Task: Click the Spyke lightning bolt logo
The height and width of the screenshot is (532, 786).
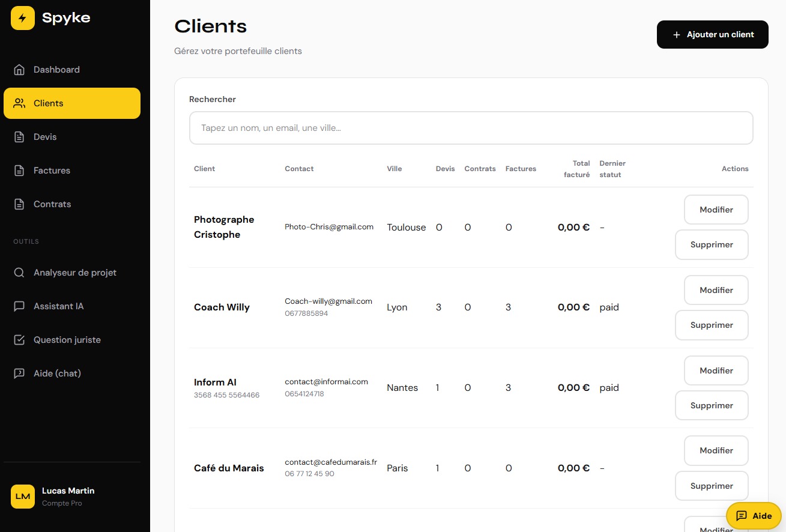Action: click(x=23, y=18)
